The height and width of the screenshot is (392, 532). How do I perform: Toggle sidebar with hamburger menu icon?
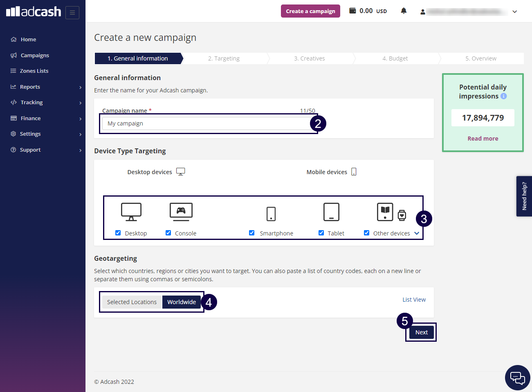(72, 13)
